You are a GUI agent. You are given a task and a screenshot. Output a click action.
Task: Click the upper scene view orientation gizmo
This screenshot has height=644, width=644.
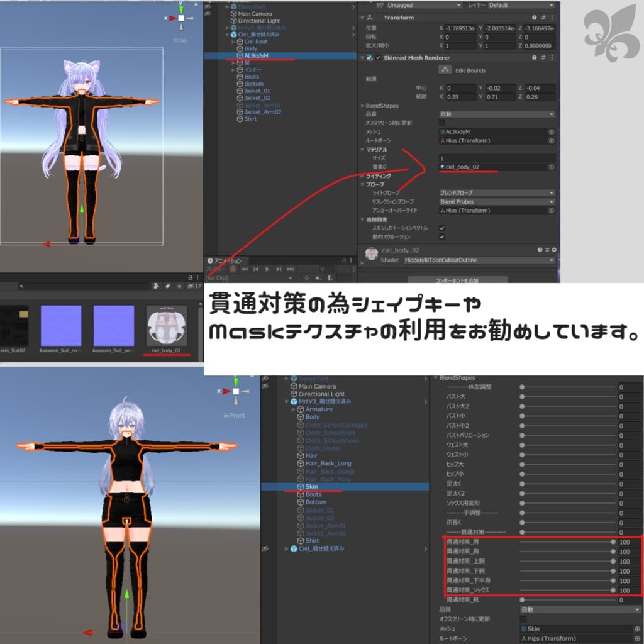point(180,18)
